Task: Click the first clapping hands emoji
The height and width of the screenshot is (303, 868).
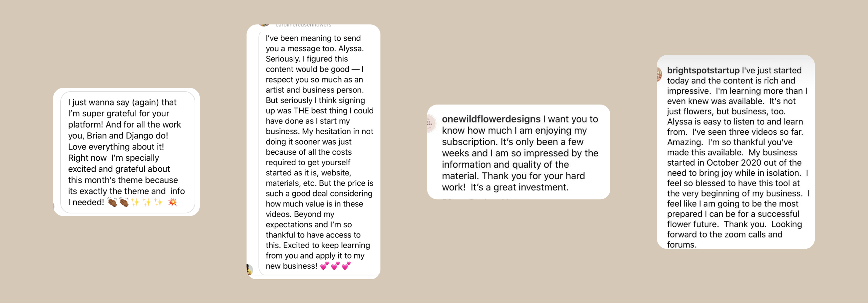Action: click(112, 203)
